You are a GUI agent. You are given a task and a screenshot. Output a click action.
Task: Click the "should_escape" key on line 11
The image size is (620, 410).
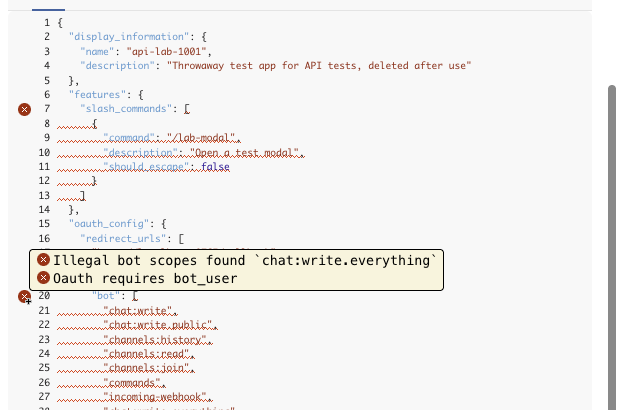tap(146, 166)
